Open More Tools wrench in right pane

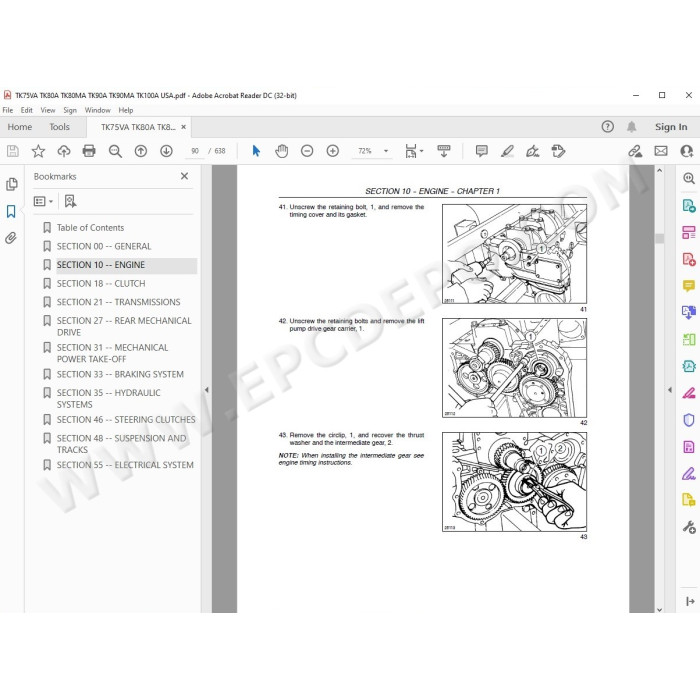(x=689, y=528)
